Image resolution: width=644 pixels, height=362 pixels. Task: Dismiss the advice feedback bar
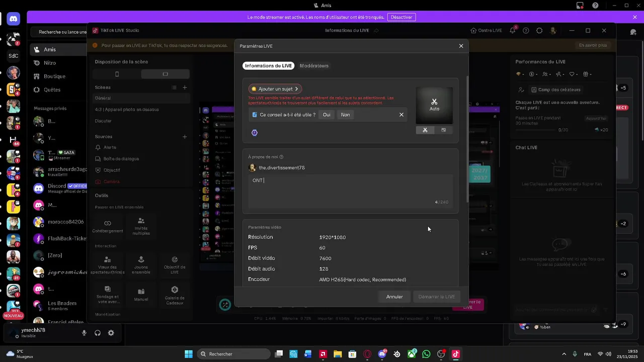click(401, 115)
